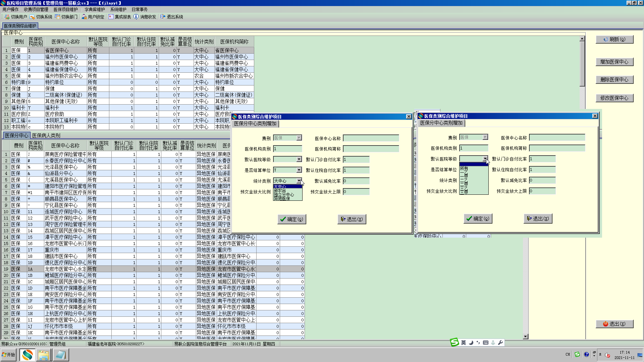Click the 切换系统 switch system icon
The image size is (644, 362).
tap(32, 17)
